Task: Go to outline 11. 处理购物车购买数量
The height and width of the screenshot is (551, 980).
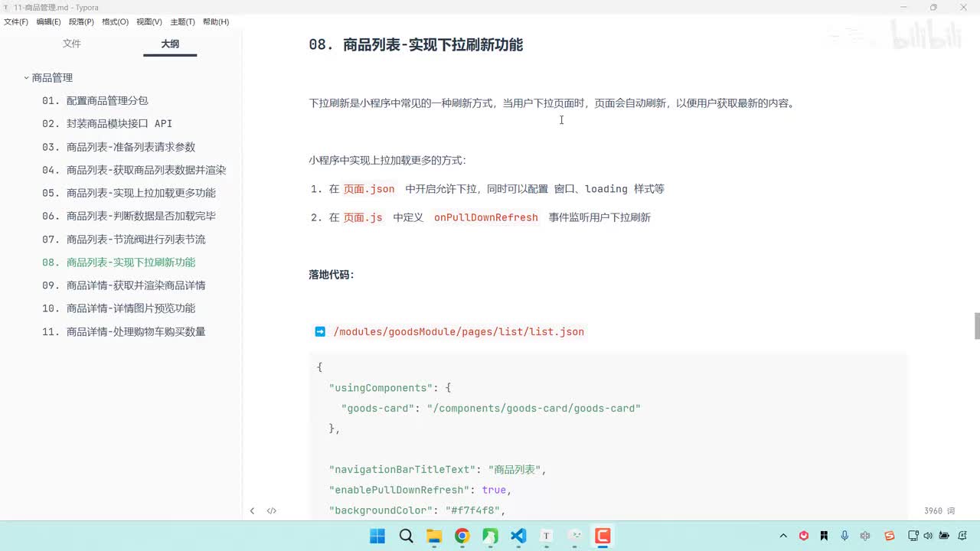Action: [x=124, y=331]
